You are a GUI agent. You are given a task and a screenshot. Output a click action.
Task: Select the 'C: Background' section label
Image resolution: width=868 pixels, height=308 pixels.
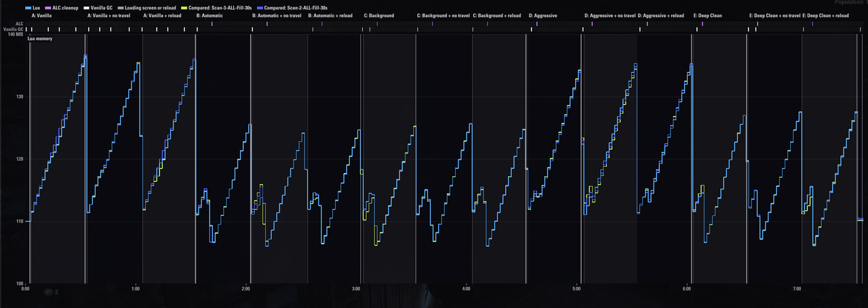379,15
